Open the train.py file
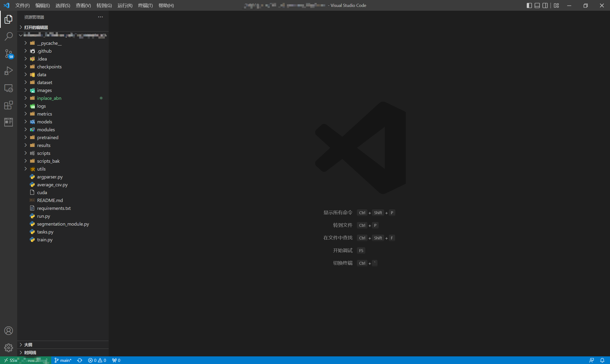 tap(45, 240)
